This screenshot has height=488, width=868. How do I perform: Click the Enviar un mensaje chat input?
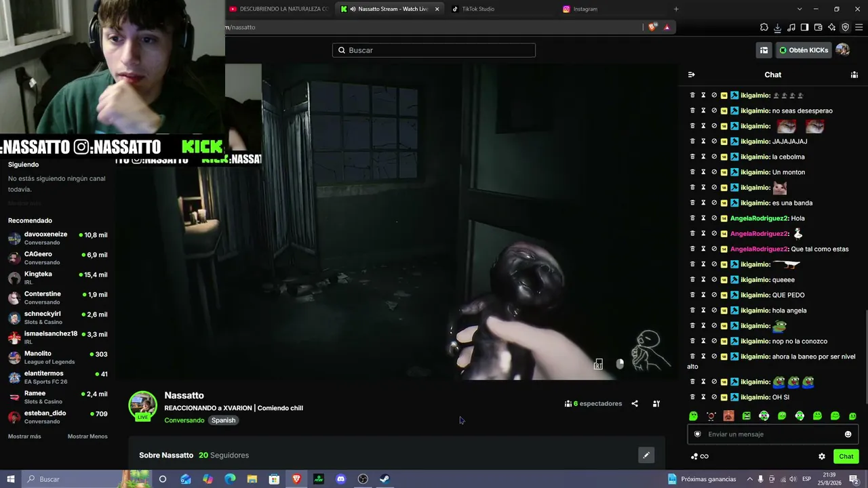tap(772, 434)
